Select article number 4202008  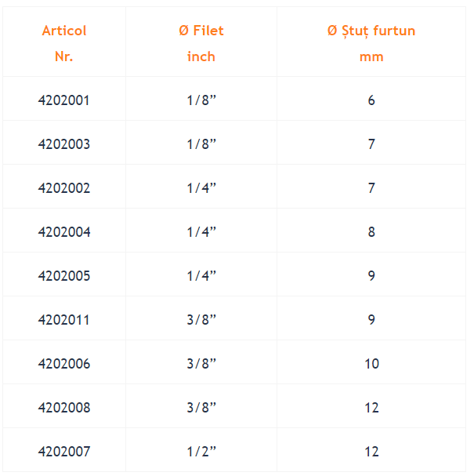tap(64, 408)
